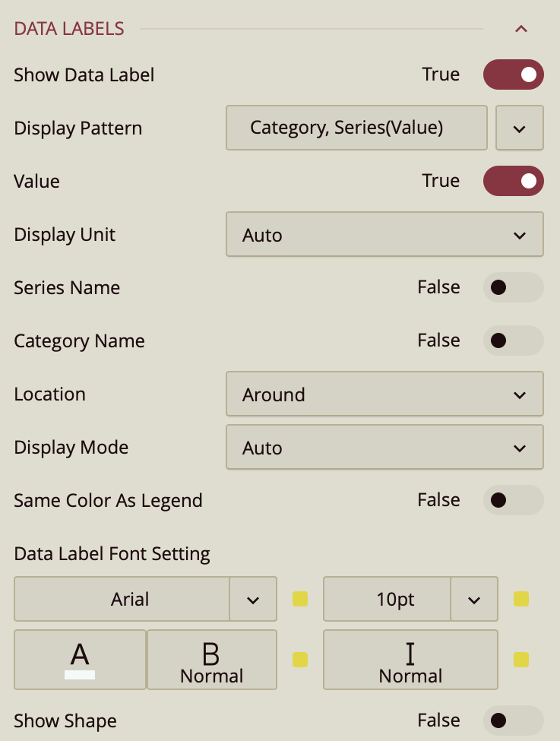Apply bold formatting via the B Normal button
The image size is (560, 741).
point(211,659)
